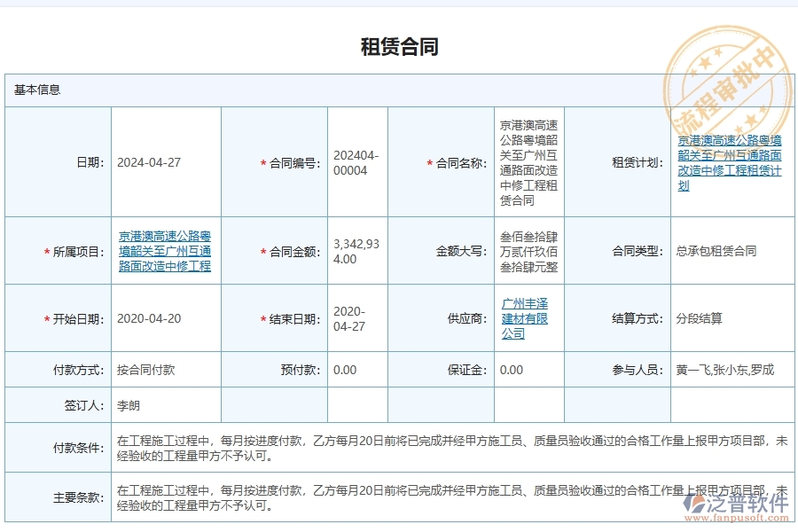798x532 pixels.
Task: Click the 预付款 field showing 0.00
Action: [341, 371]
